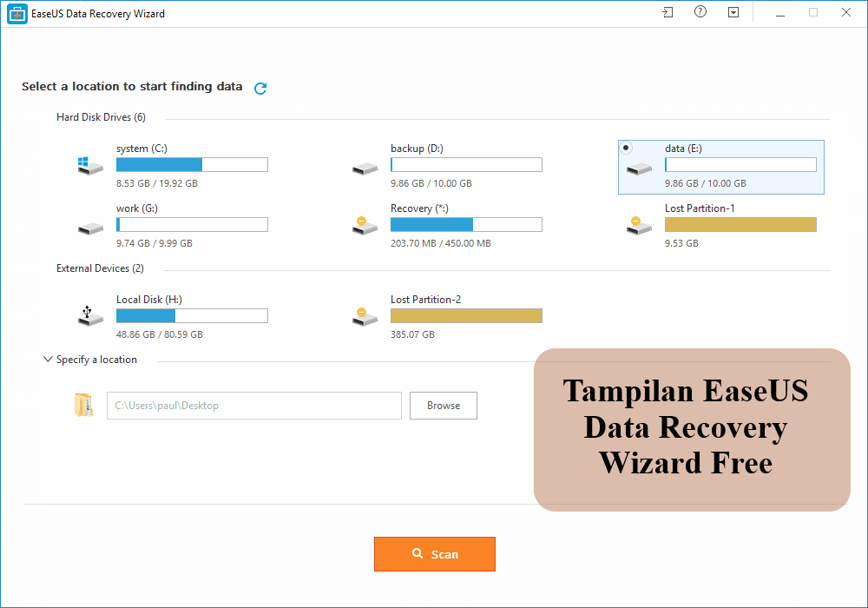This screenshot has height=608, width=868.
Task: Click the Lost Partition-1 yellow bar
Action: (x=740, y=224)
